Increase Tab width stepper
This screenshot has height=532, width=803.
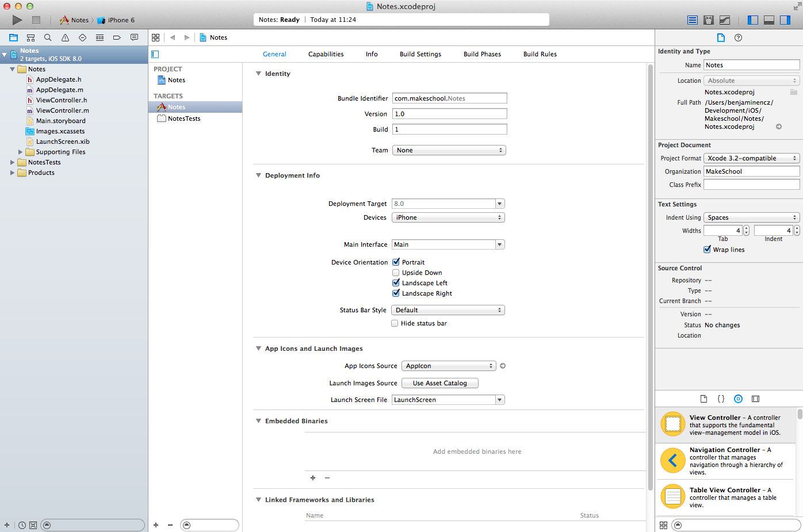click(x=746, y=228)
